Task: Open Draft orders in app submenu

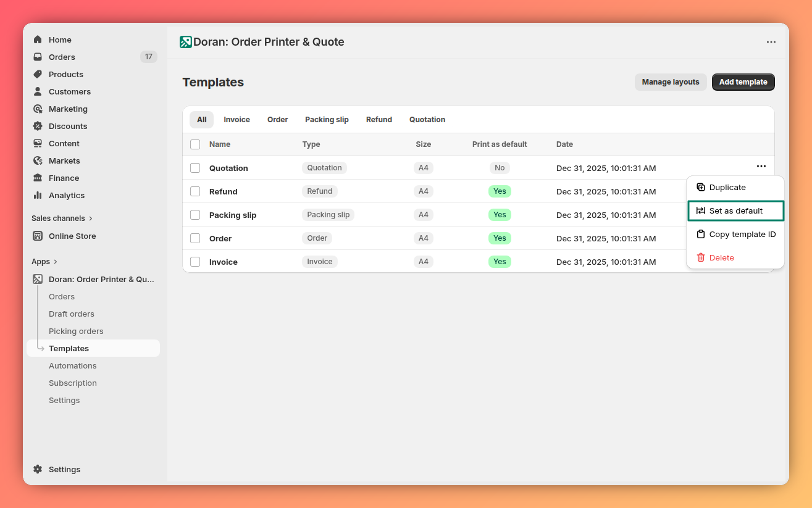Action: (x=72, y=314)
